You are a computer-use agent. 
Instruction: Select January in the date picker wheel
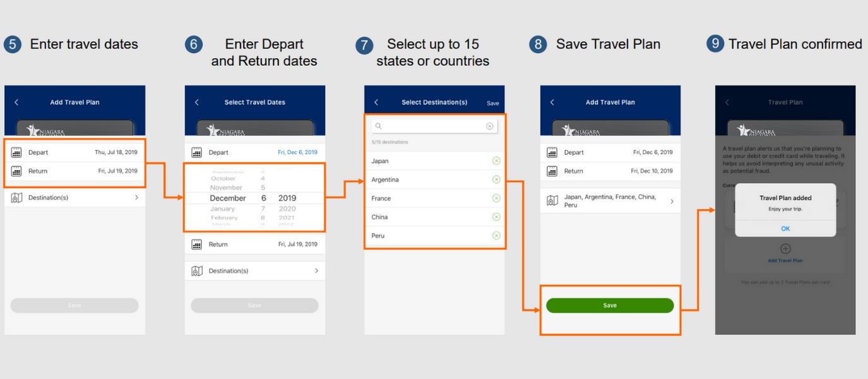(222, 209)
